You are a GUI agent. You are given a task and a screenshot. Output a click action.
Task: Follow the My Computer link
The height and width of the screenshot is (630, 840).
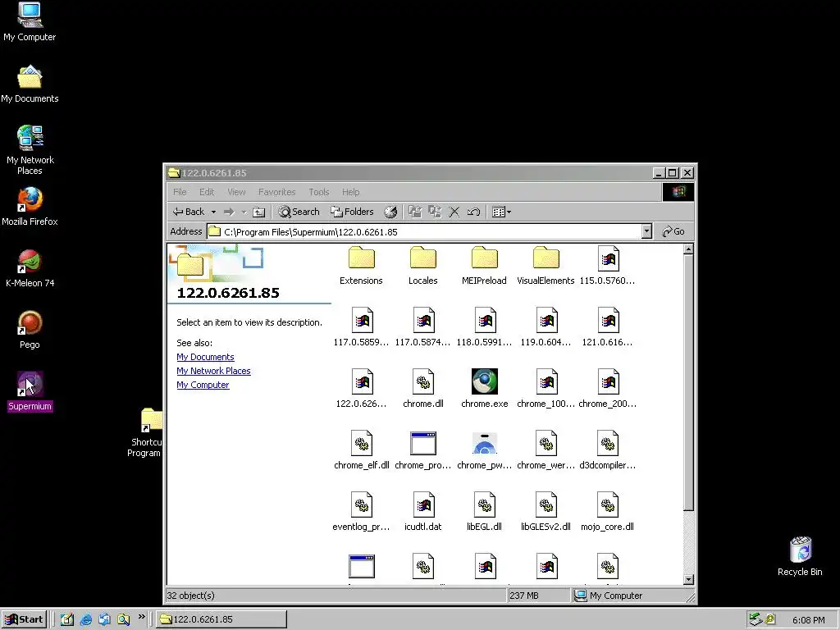(x=203, y=385)
